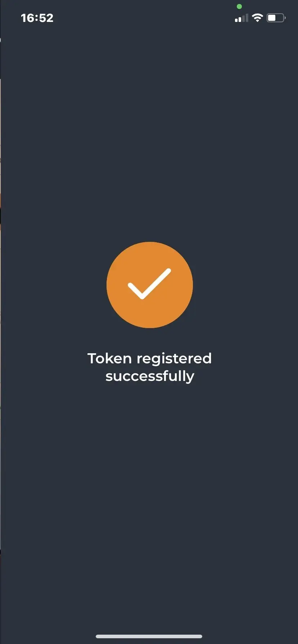Tap the colon in the clock
The image size is (298, 644).
(x=37, y=18)
